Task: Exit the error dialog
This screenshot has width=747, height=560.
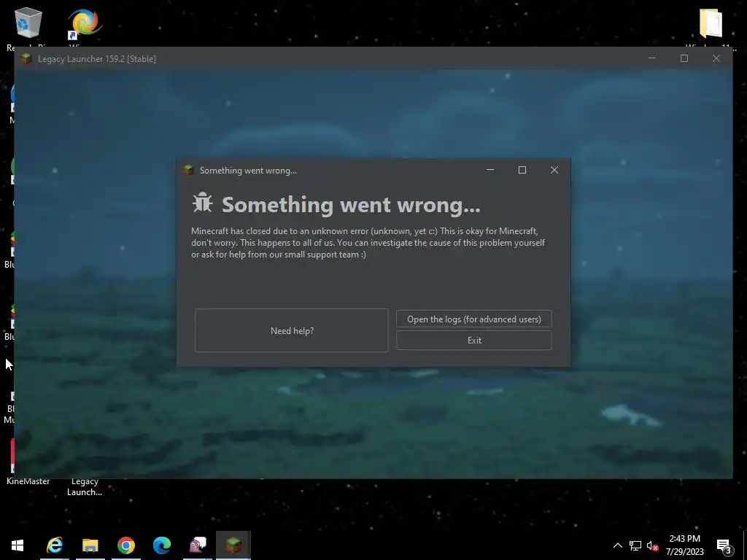Action: [x=474, y=340]
